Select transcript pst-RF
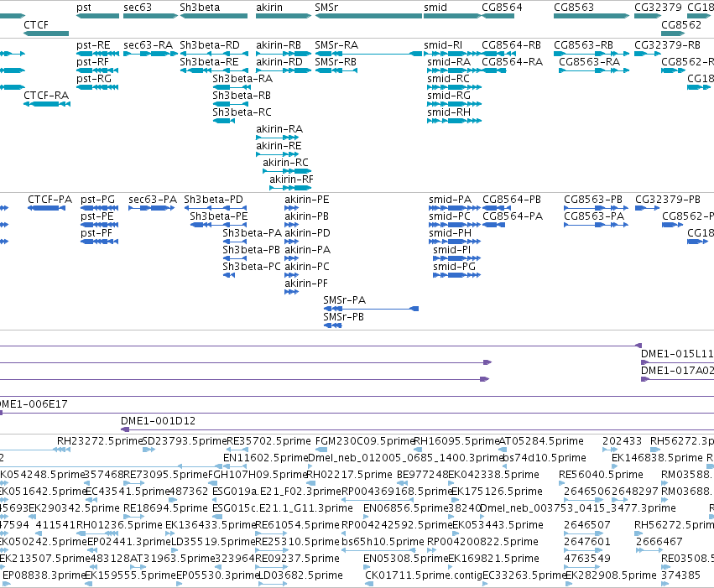The image size is (714, 588). tap(93, 62)
